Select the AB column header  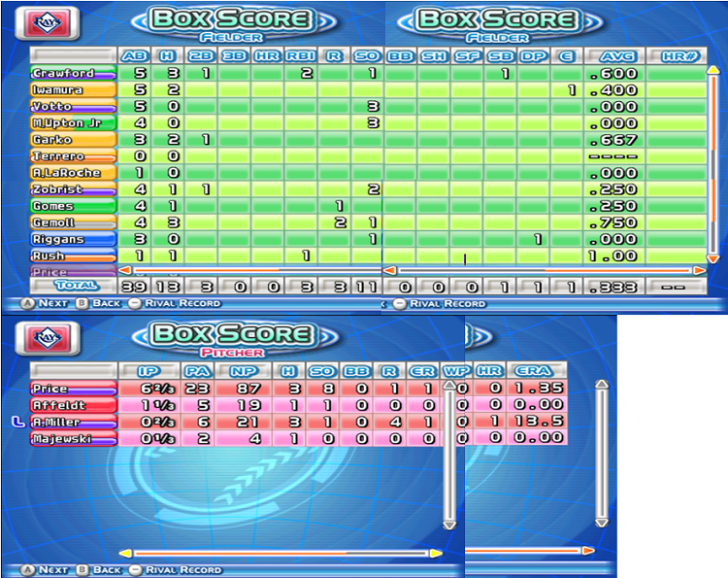coord(134,55)
